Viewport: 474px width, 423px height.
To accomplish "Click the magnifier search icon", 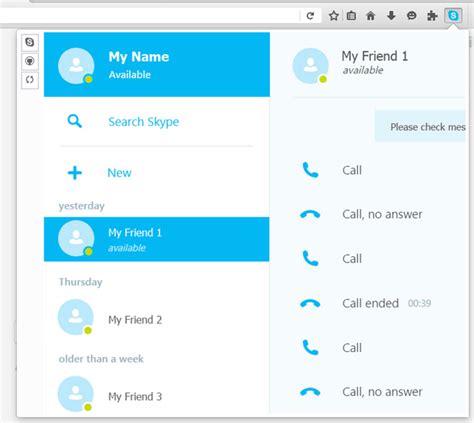I will [74, 121].
